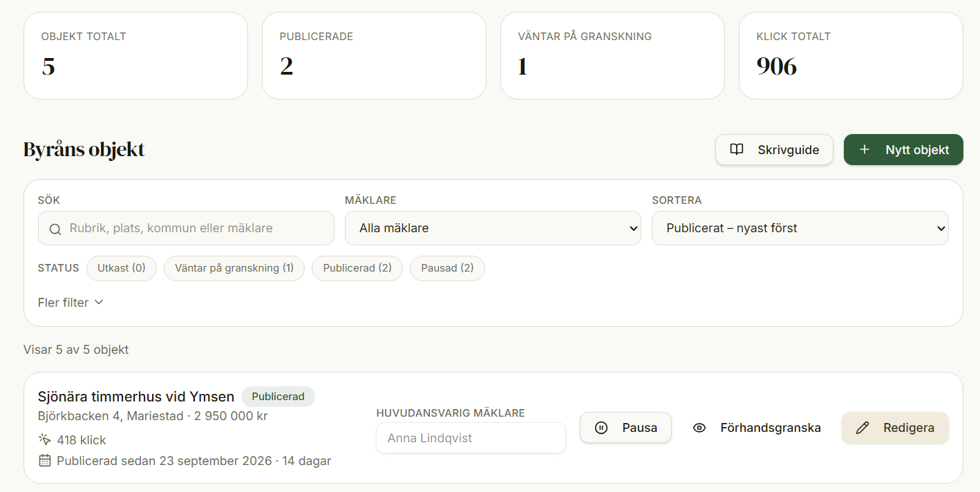Screen dimensions: 980x492
Task: Click the magnifier icon in the search field
Action: 55,229
